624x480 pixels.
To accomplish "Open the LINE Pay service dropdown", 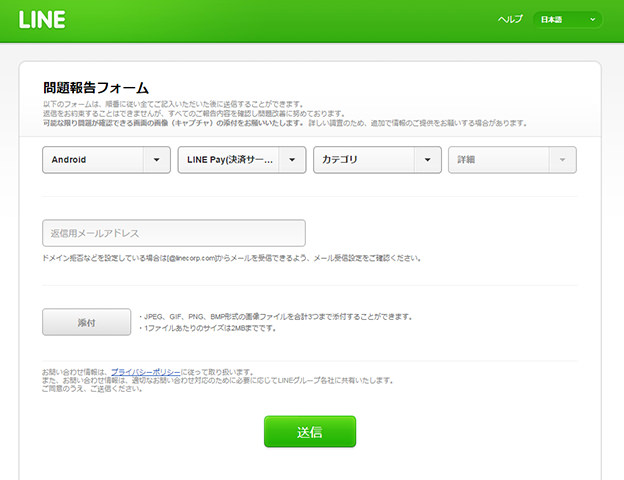I will [x=242, y=160].
